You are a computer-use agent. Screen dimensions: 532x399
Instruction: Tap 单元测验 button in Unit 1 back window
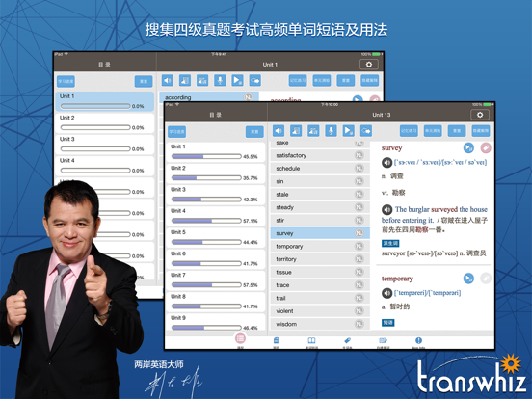[322, 80]
